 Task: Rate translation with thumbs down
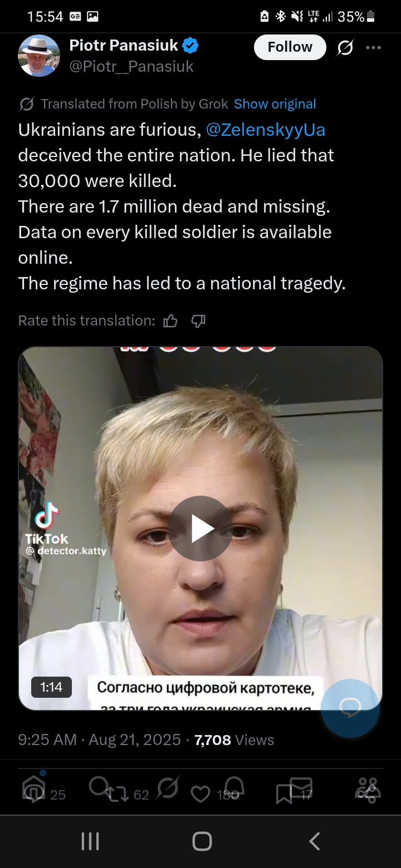198,321
